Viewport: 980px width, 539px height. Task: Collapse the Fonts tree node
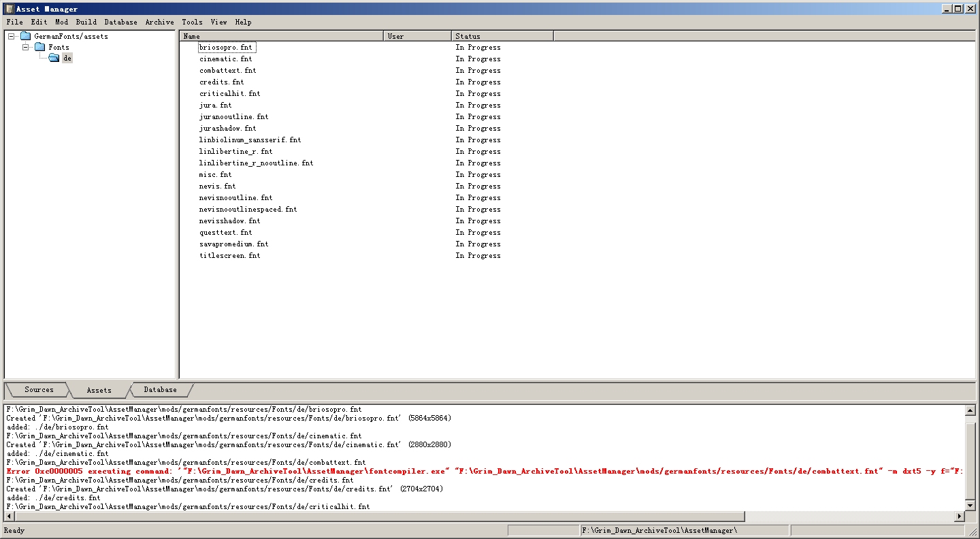coord(26,47)
